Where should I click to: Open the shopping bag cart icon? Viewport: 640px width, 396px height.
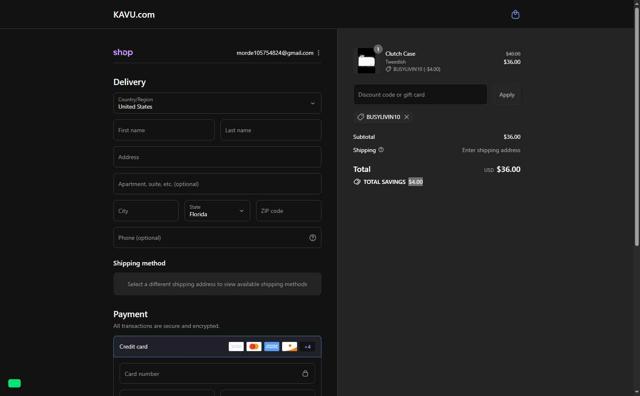click(515, 15)
